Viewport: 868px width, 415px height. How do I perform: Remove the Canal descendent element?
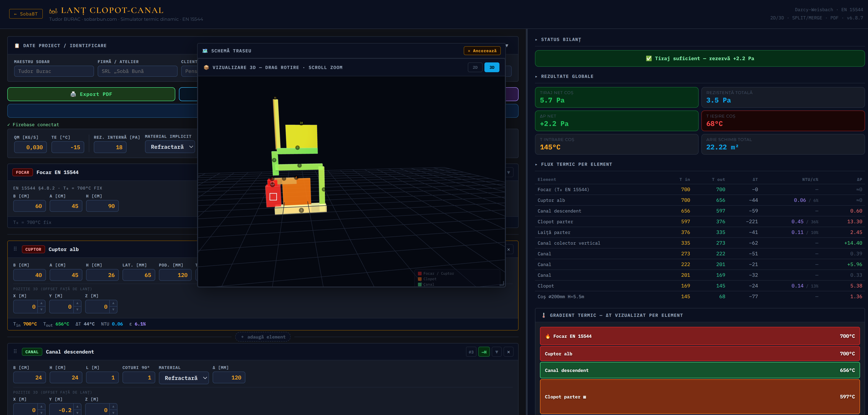[x=509, y=352]
